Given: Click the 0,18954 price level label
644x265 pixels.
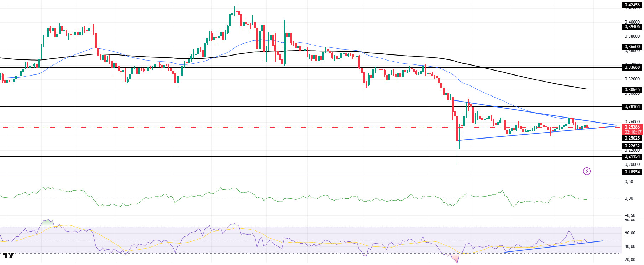Looking at the screenshot, I should click(632, 172).
